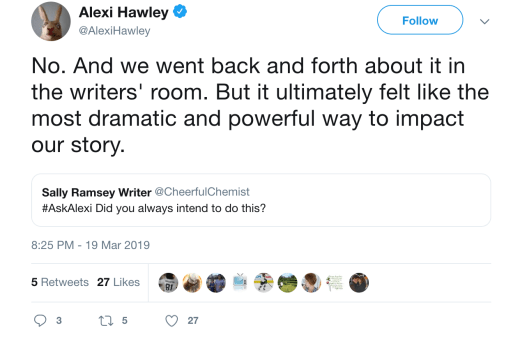The image size is (520, 360).
Task: Open the green field liker avatar
Action: click(287, 283)
